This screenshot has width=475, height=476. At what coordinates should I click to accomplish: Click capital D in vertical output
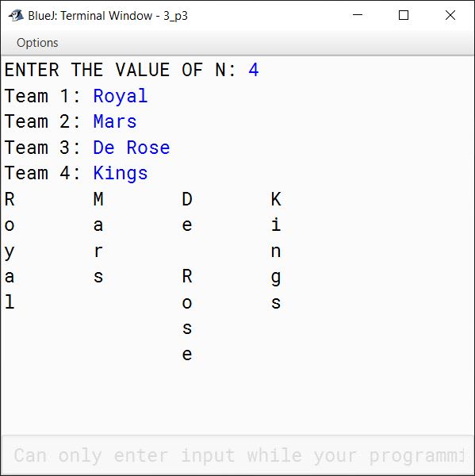tap(187, 199)
